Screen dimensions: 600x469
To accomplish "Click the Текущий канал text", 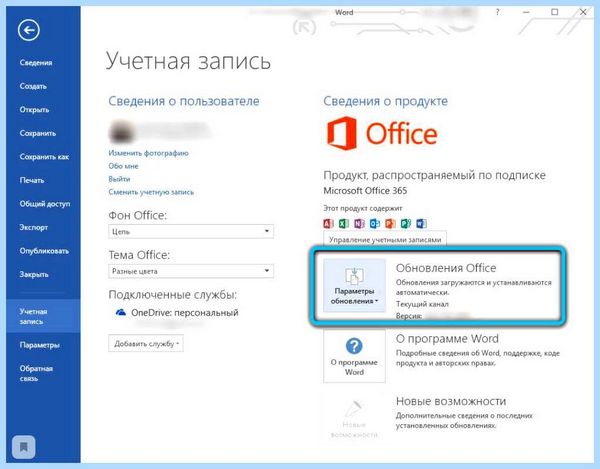I will [x=422, y=304].
